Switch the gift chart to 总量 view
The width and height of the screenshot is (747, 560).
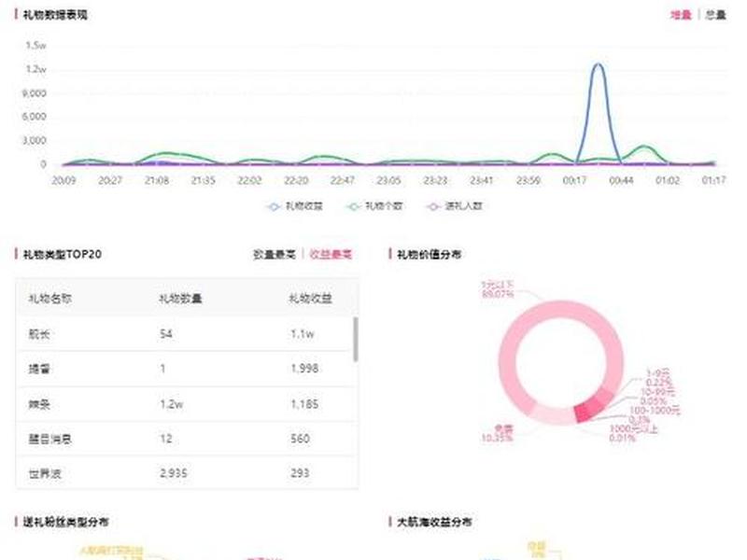tap(715, 15)
